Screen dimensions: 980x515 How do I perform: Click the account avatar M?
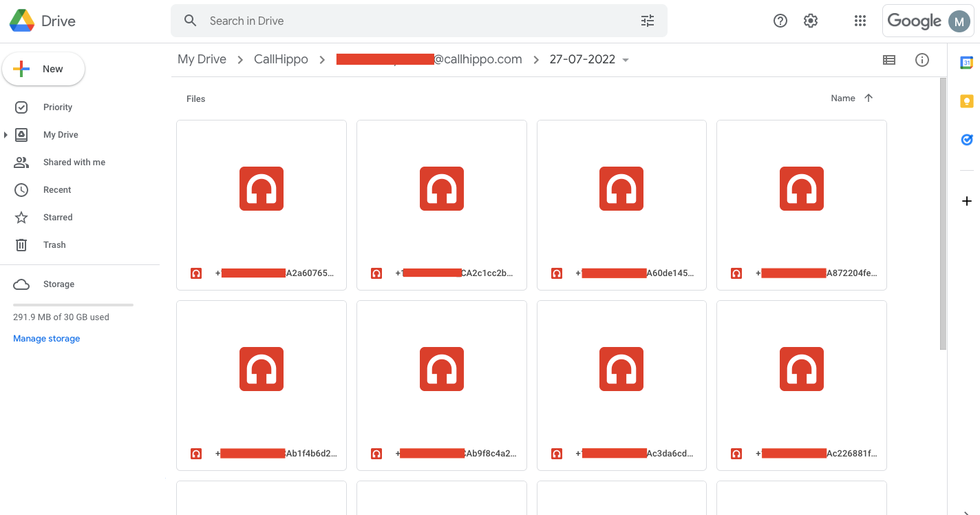(959, 21)
